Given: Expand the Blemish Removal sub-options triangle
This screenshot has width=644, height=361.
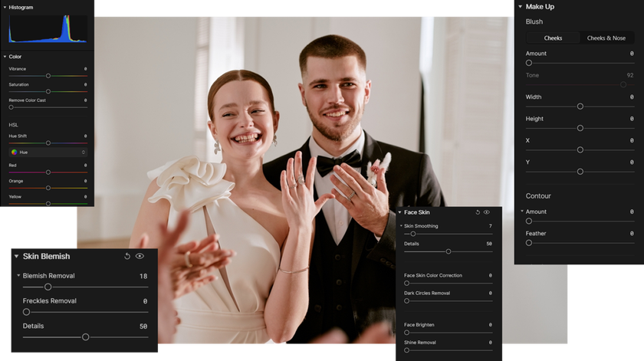Looking at the screenshot, I should 18,276.
